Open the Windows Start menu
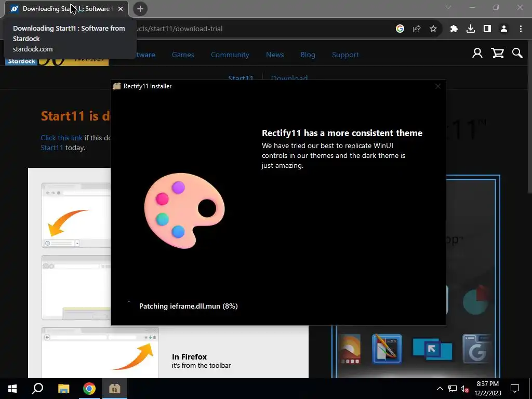532x399 pixels. tap(12, 389)
